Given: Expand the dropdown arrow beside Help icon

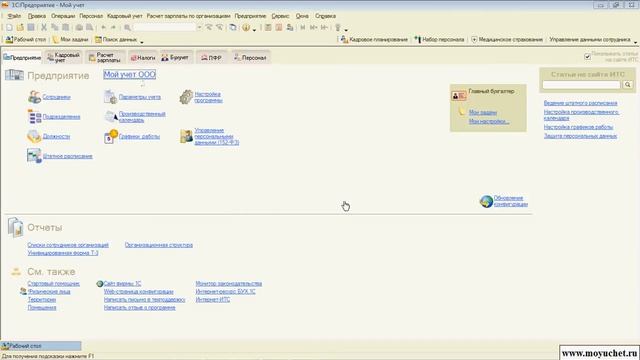Looking at the screenshot, I should 254,29.
